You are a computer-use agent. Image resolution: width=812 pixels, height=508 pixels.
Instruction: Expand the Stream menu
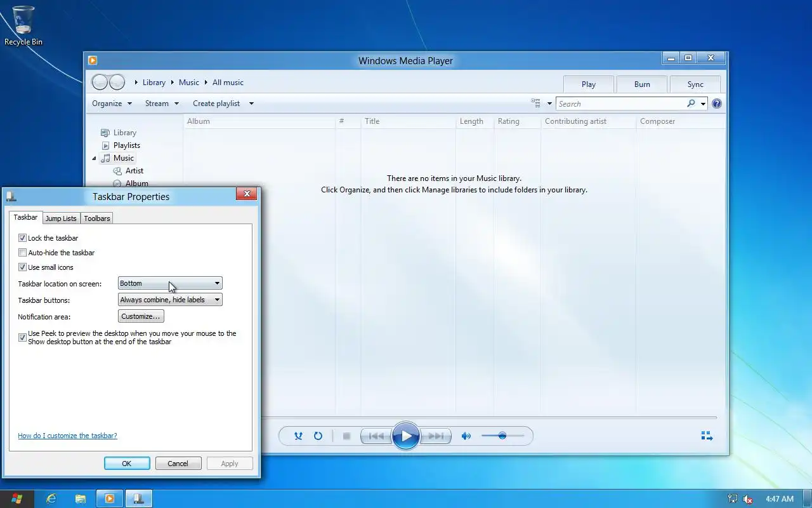[x=162, y=104]
